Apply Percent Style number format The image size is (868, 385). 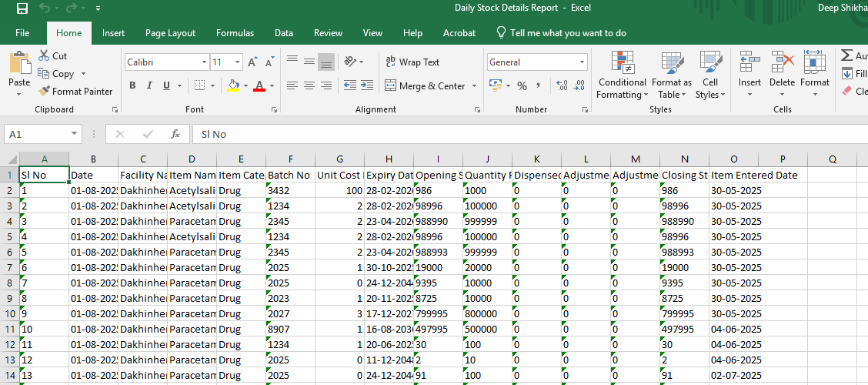pyautogui.click(x=522, y=85)
